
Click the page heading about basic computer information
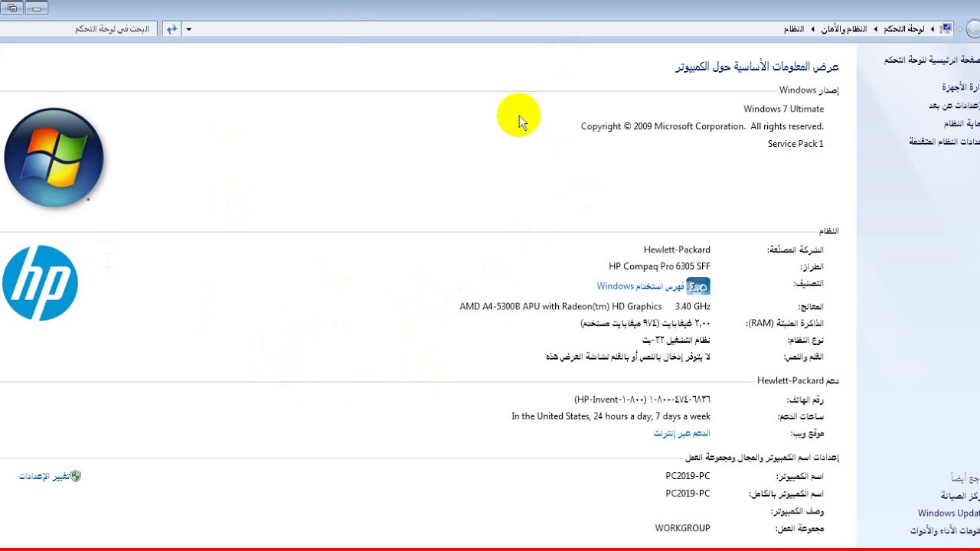tap(757, 67)
